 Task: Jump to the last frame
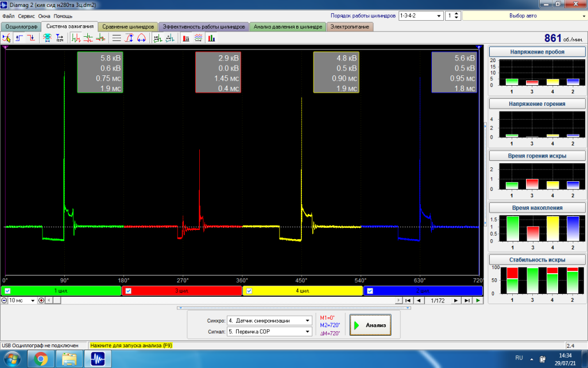467,300
